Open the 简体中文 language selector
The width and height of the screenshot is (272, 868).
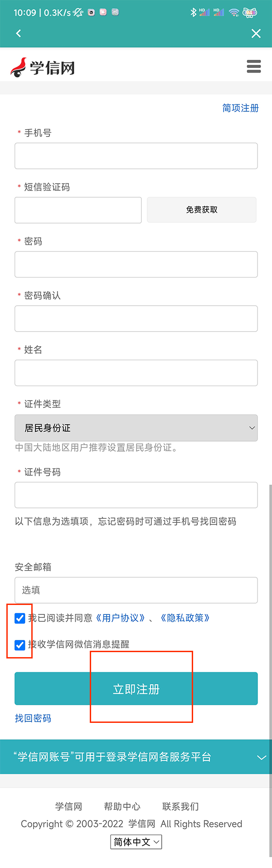pos(136,842)
